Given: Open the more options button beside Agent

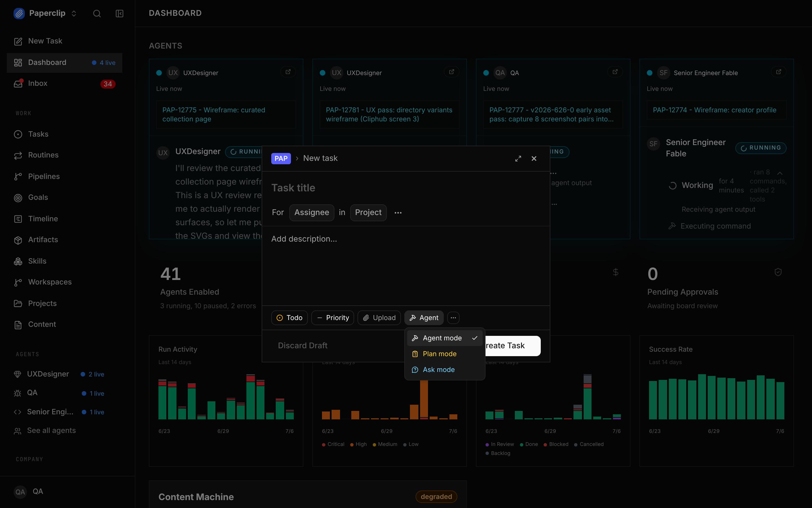Looking at the screenshot, I should (x=453, y=317).
